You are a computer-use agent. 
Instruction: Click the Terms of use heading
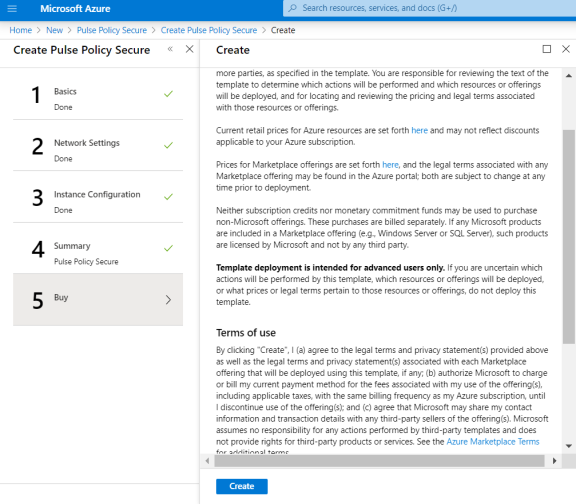(x=246, y=333)
